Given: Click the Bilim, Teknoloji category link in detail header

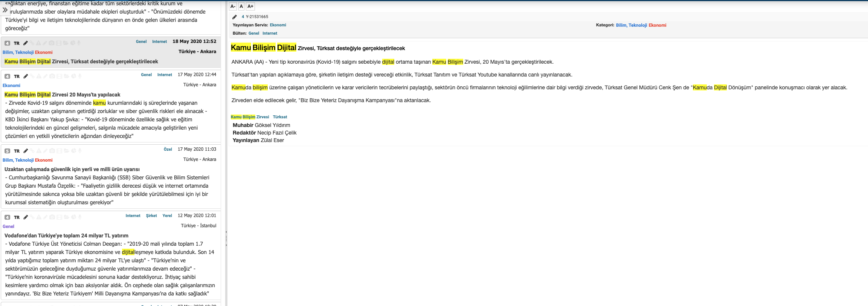Looking at the screenshot, I should (631, 25).
